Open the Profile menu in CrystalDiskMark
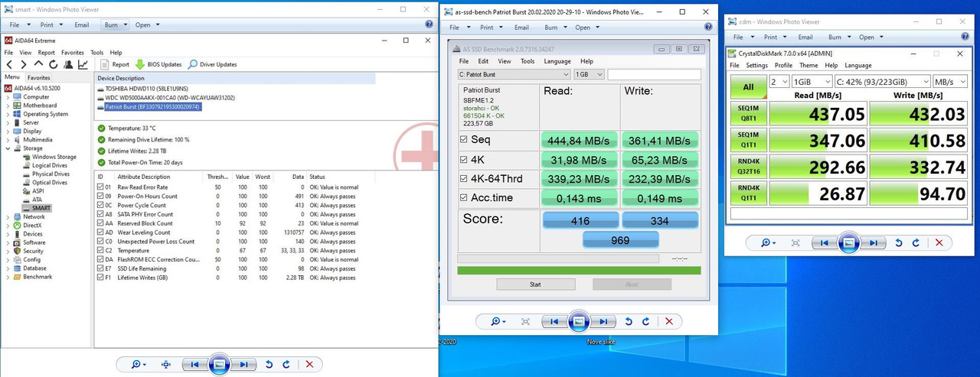 tap(783, 66)
